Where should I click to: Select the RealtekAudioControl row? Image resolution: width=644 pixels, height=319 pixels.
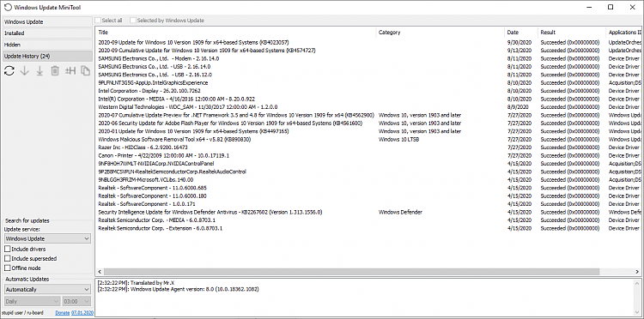369,172
